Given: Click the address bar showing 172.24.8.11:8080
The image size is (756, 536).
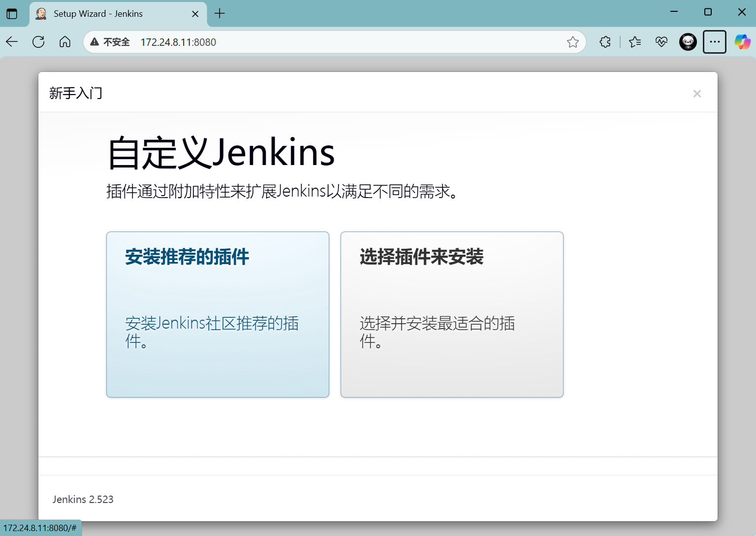Looking at the screenshot, I should pyautogui.click(x=345, y=42).
